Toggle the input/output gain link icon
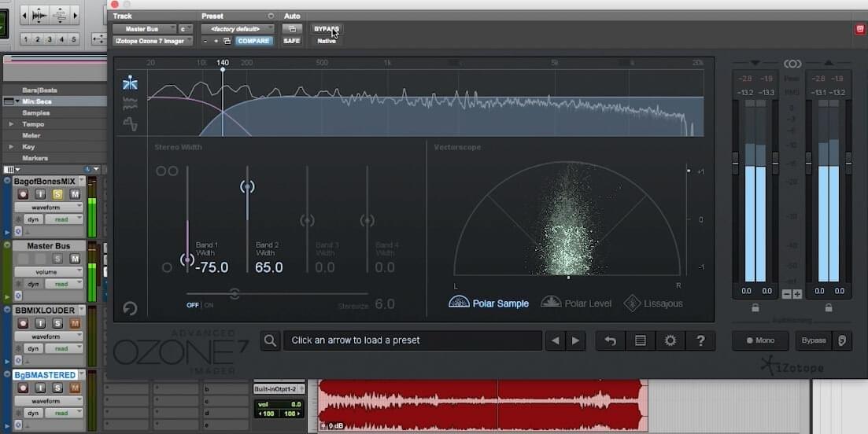This screenshot has height=434, width=868. click(x=792, y=64)
